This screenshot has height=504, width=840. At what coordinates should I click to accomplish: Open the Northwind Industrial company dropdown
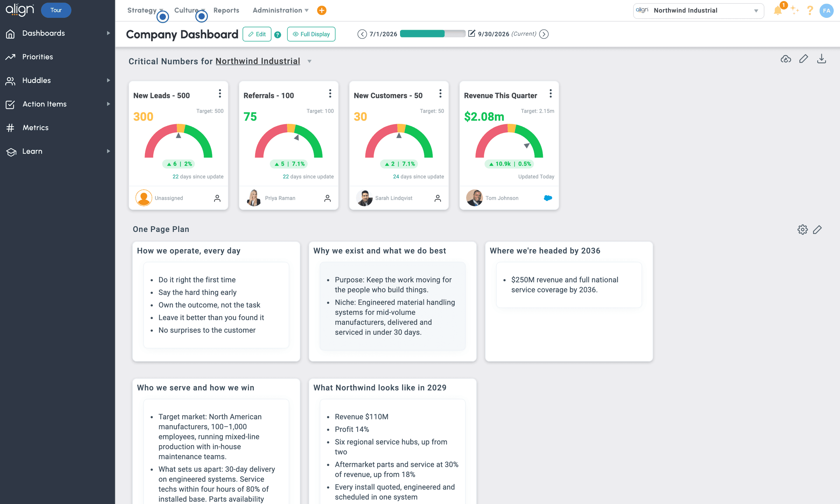(698, 10)
